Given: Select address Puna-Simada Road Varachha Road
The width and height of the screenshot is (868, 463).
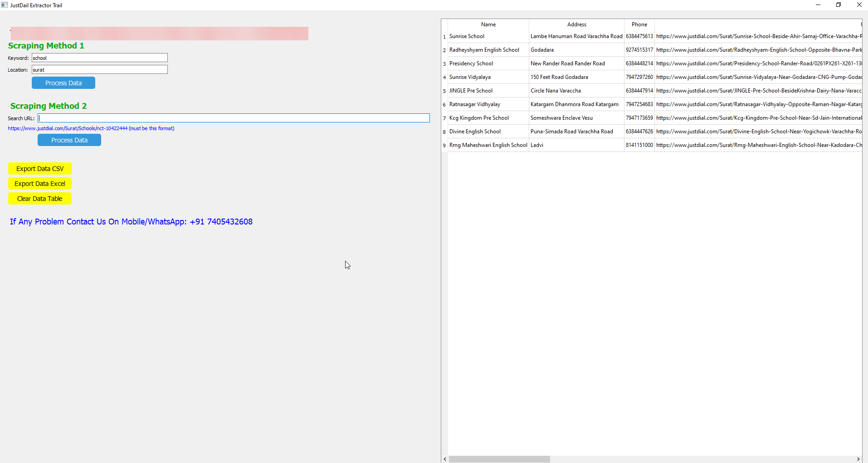Looking at the screenshot, I should tap(577, 132).
